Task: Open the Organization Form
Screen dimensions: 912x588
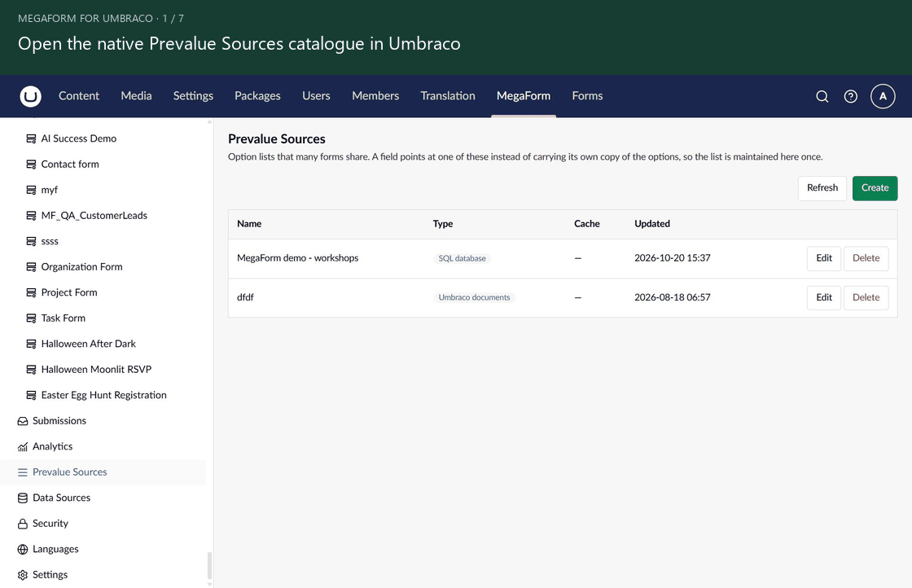Action: tap(81, 266)
